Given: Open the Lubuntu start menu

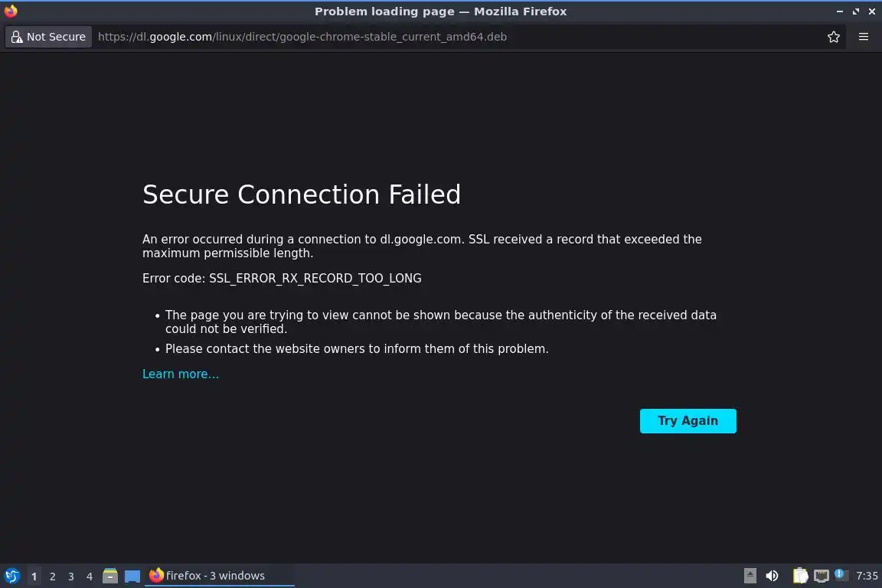Looking at the screenshot, I should coord(12,576).
